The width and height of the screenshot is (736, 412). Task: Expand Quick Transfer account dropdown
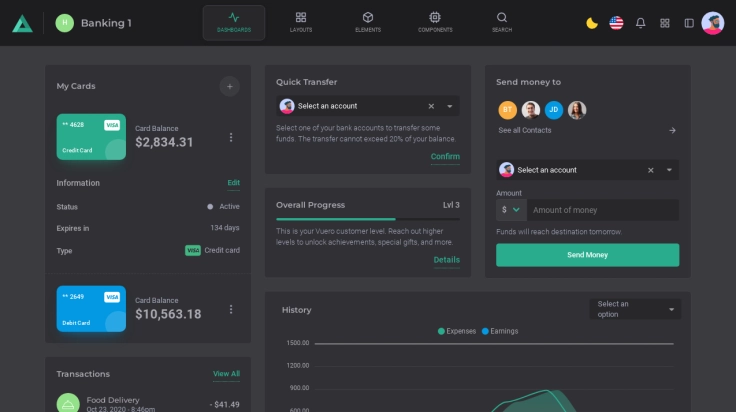pyautogui.click(x=450, y=106)
